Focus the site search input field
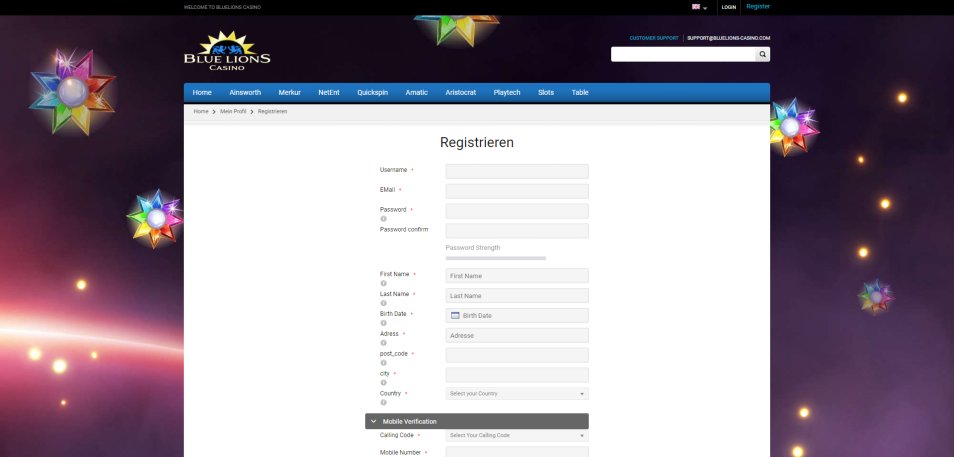This screenshot has height=457, width=954. [683, 54]
